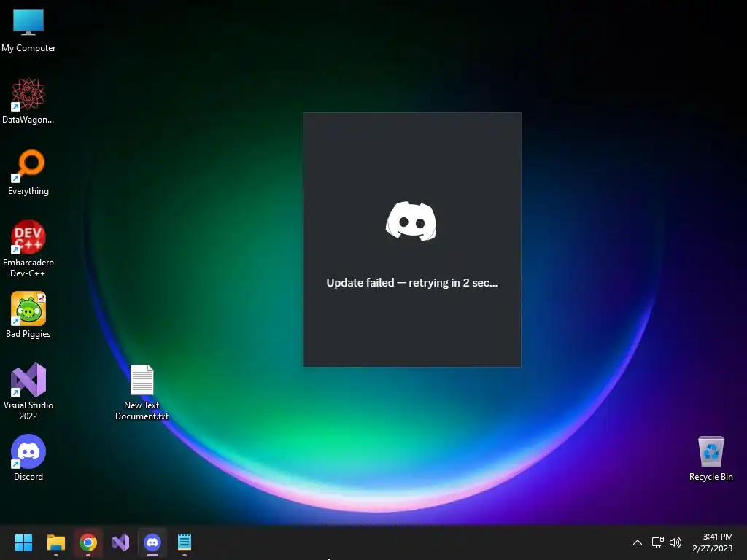
Task: Select the My Computer desktop icon
Action: (28, 30)
